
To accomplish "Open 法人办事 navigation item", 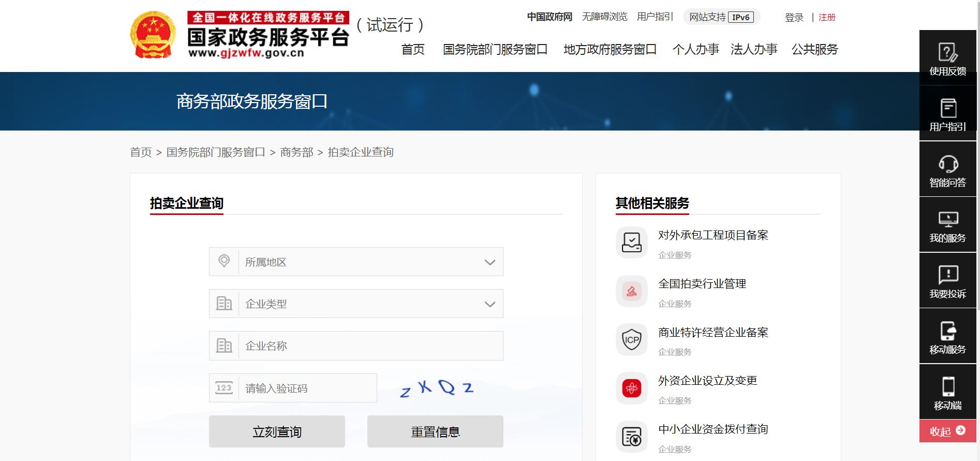I will pyautogui.click(x=754, y=49).
